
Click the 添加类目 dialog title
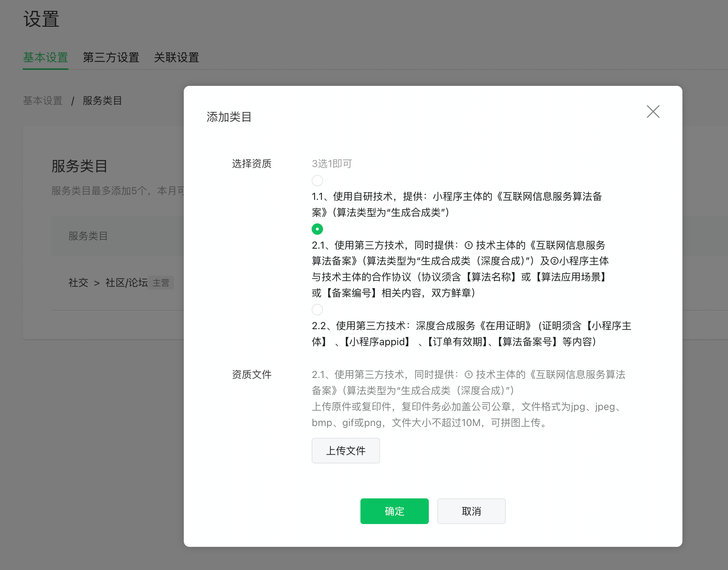point(229,117)
